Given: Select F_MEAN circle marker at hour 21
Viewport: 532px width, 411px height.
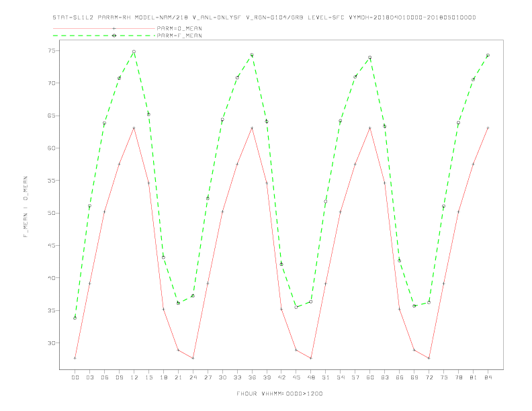Looking at the screenshot, I should point(178,303).
